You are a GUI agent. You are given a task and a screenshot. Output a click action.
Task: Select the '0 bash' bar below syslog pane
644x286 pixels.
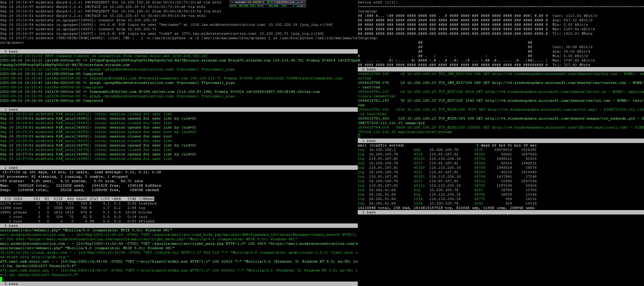[179, 51]
